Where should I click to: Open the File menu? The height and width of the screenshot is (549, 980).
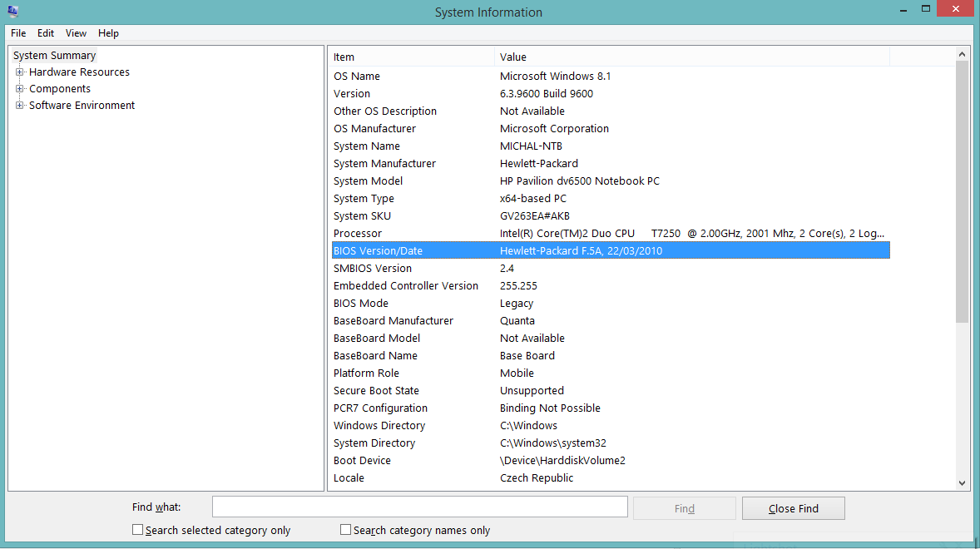click(18, 33)
